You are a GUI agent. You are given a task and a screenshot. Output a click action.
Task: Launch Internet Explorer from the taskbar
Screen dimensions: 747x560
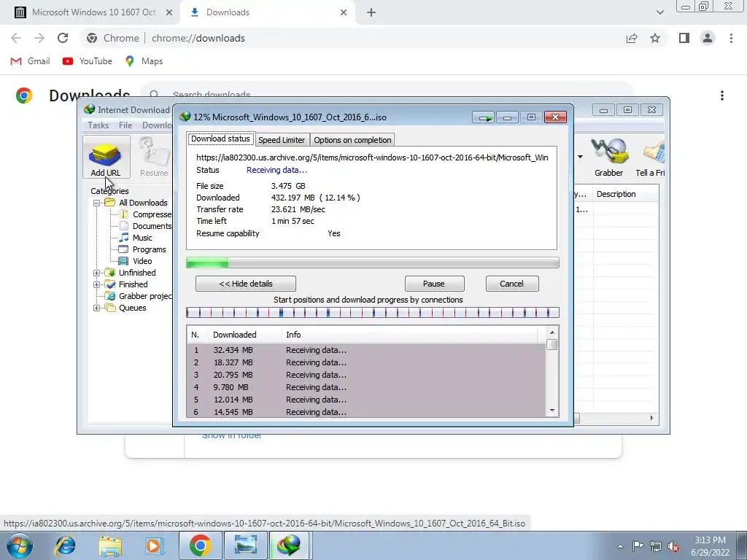(65, 545)
